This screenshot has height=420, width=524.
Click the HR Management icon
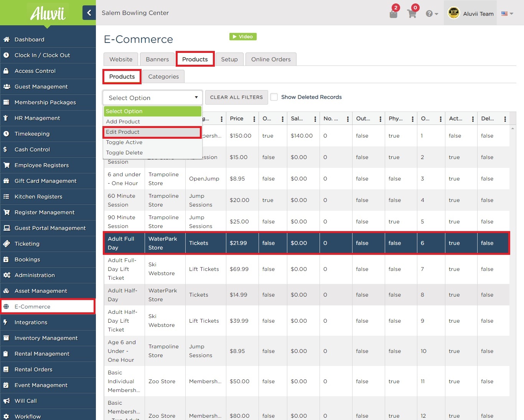[x=6, y=118]
